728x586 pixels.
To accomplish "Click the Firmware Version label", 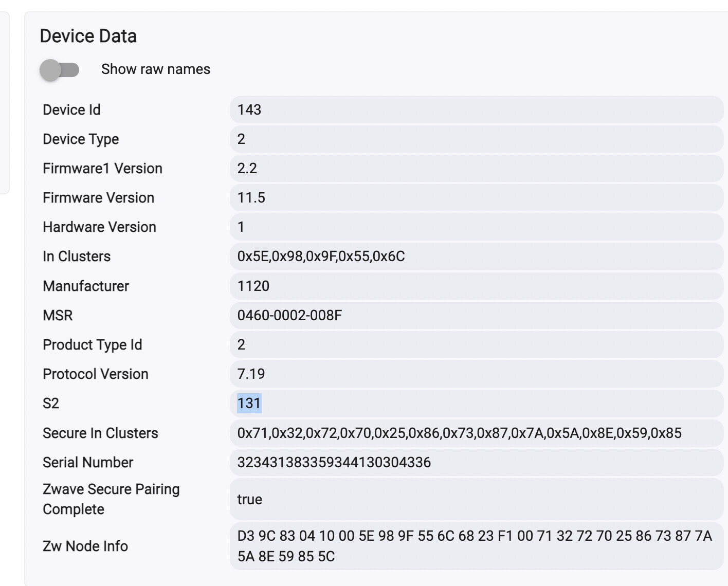I will click(x=98, y=197).
